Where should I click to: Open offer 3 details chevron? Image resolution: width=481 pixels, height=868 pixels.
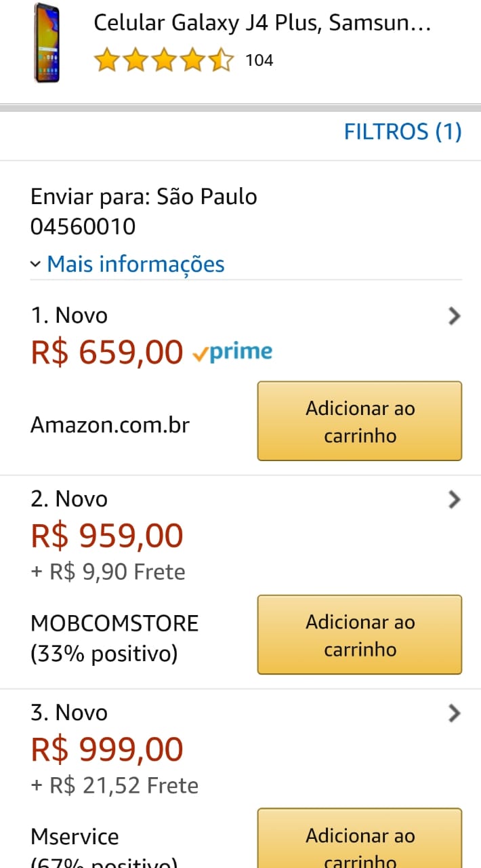(x=455, y=713)
